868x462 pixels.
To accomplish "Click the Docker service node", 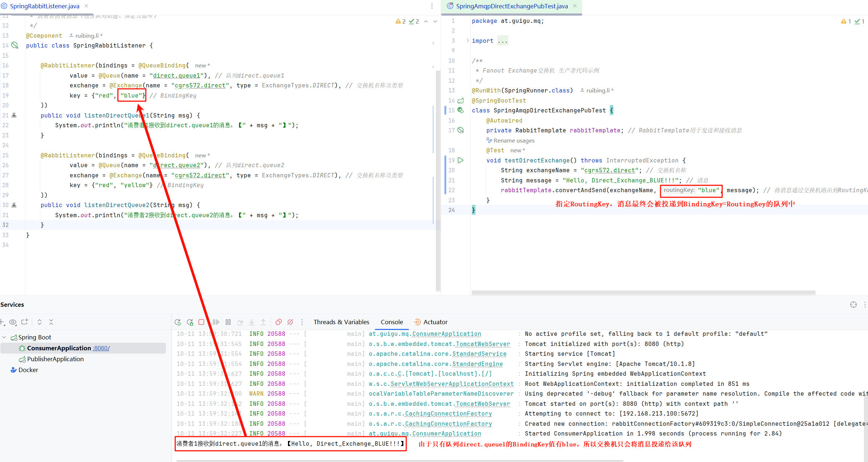I will pos(28,370).
